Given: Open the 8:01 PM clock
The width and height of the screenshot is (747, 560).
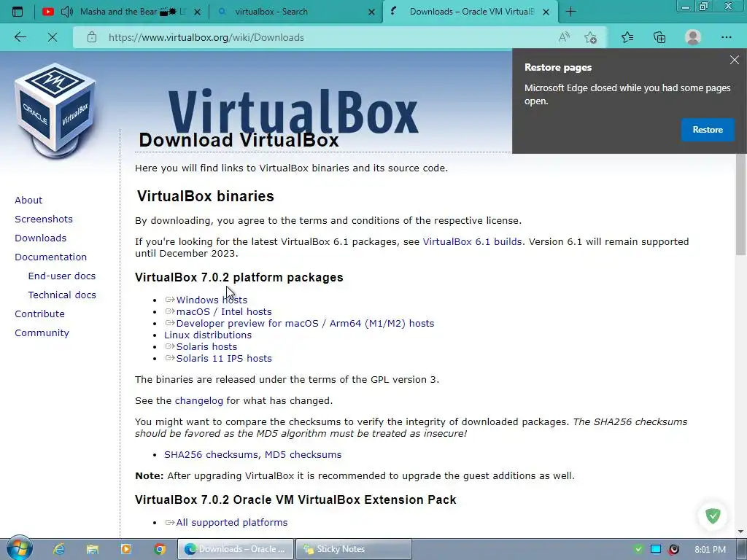Looking at the screenshot, I should pos(710,550).
